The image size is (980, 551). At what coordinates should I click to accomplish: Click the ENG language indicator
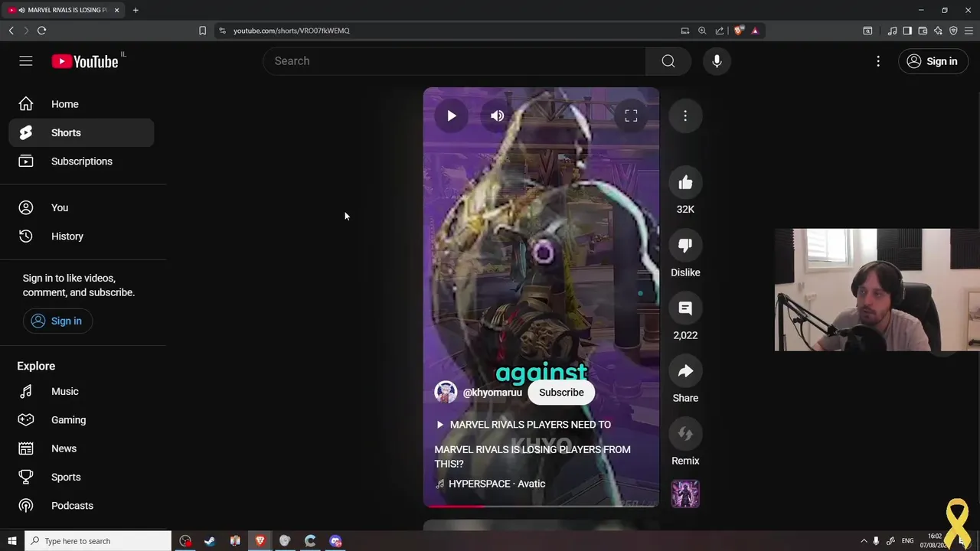pyautogui.click(x=908, y=541)
